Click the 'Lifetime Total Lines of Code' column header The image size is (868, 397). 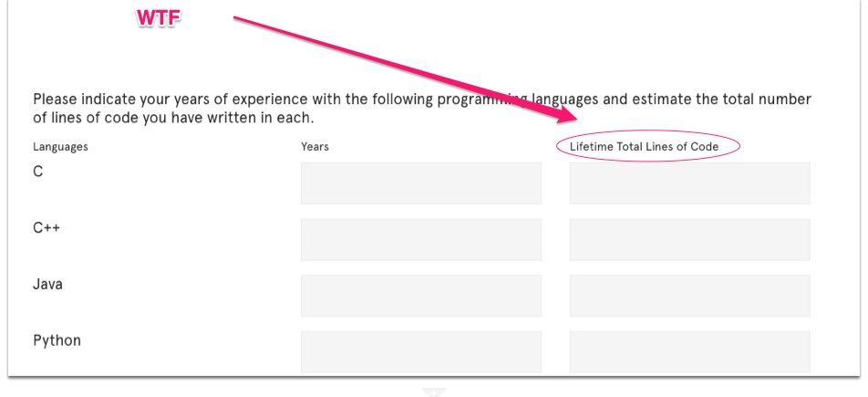coord(645,147)
